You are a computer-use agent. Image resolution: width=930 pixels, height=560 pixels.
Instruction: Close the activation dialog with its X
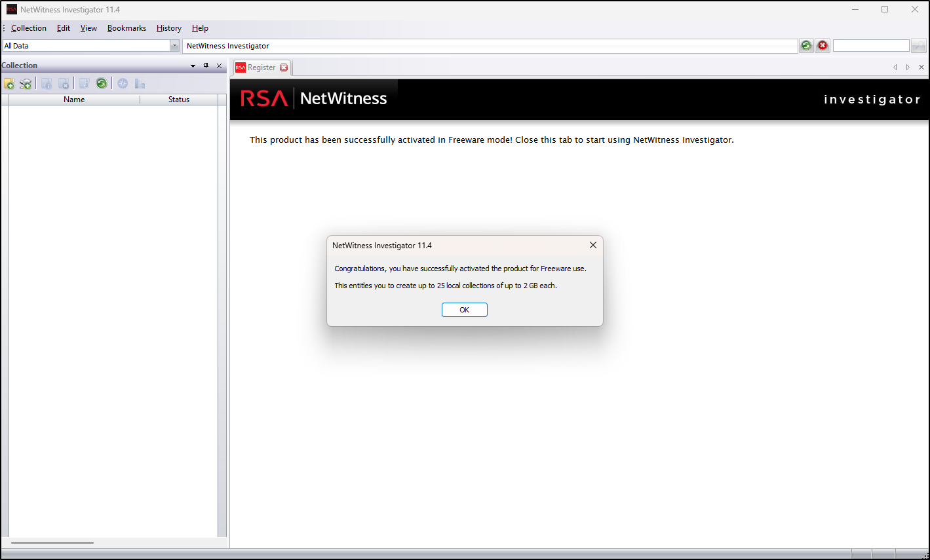tap(593, 245)
